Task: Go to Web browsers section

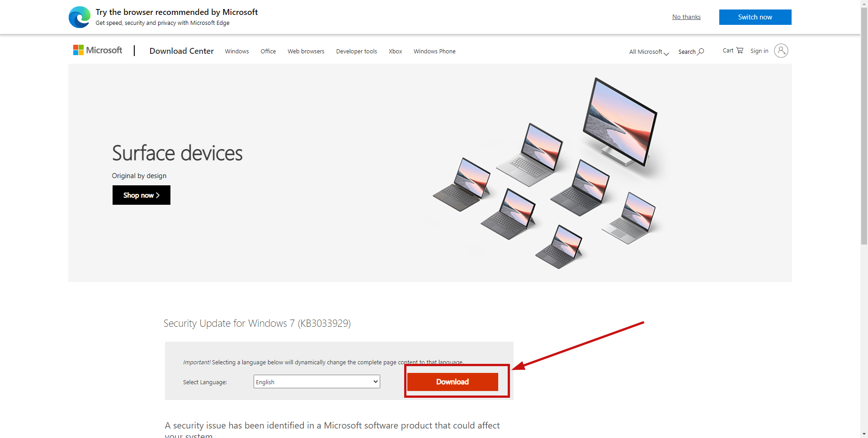Action: 306,52
